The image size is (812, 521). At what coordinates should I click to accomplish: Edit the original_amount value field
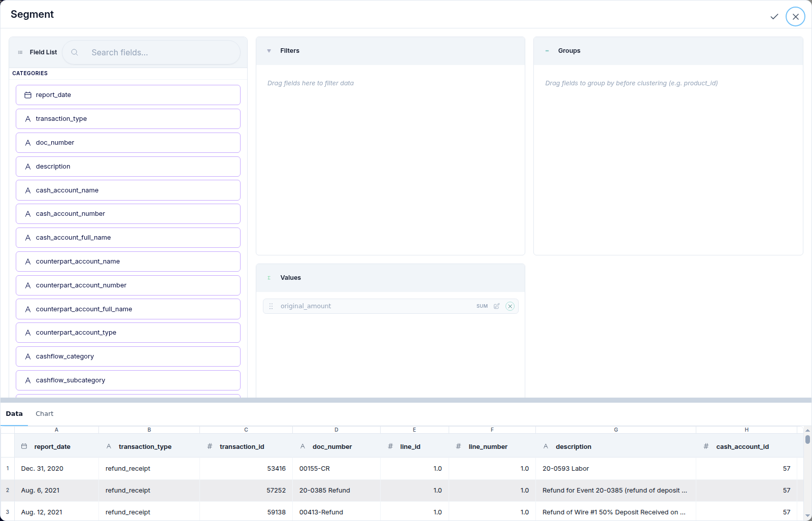(x=497, y=306)
